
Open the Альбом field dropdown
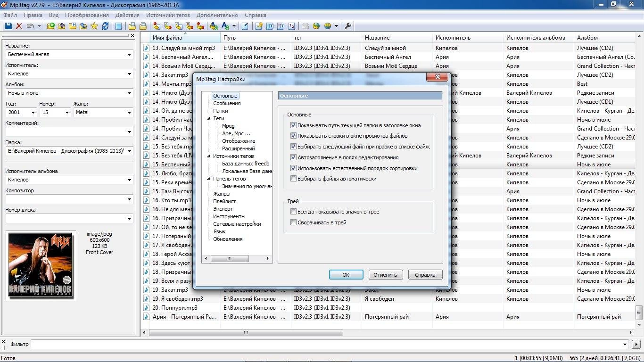pos(129,93)
